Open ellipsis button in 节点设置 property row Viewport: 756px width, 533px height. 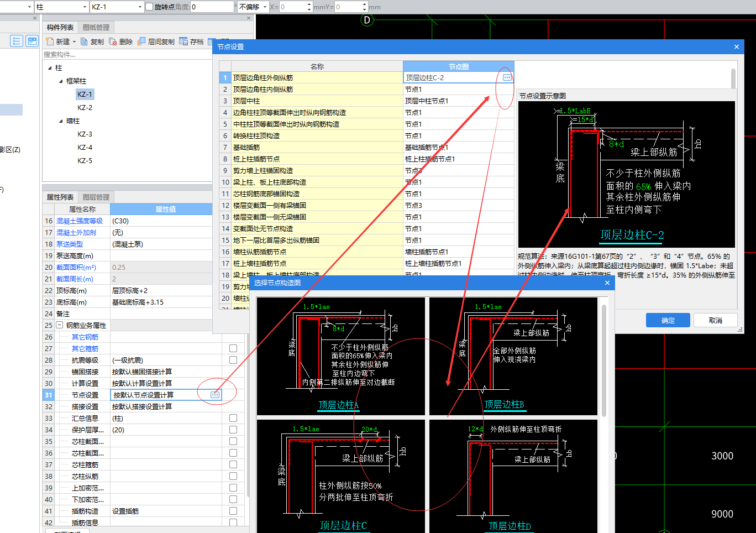pos(215,395)
